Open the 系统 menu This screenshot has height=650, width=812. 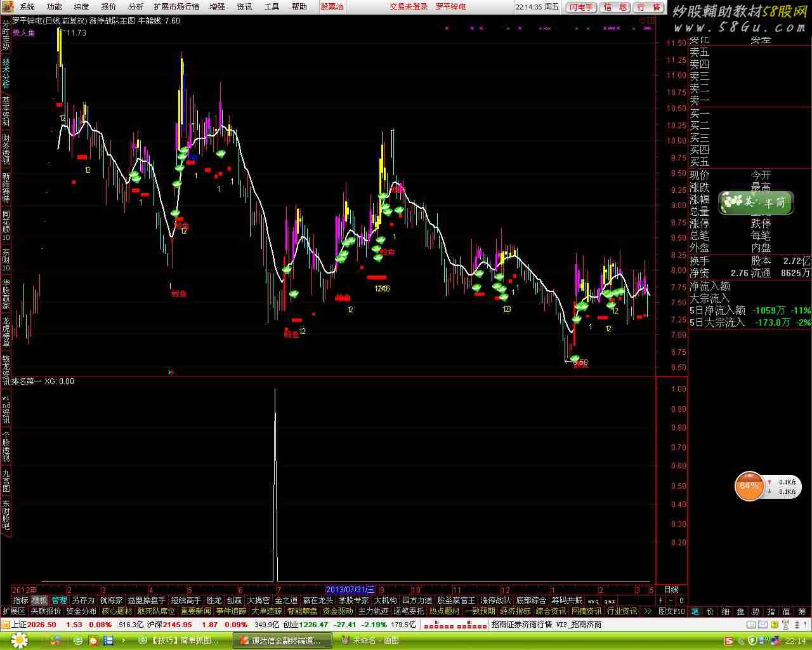[x=27, y=7]
